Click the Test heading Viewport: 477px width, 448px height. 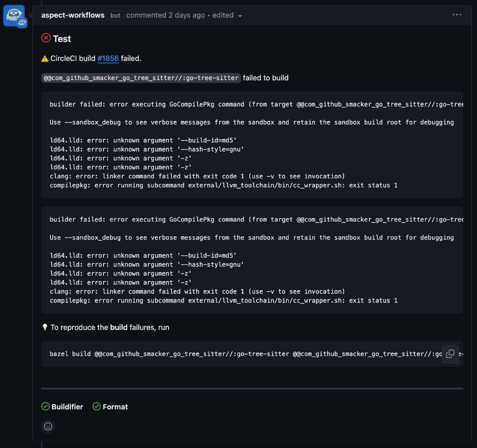coord(62,39)
